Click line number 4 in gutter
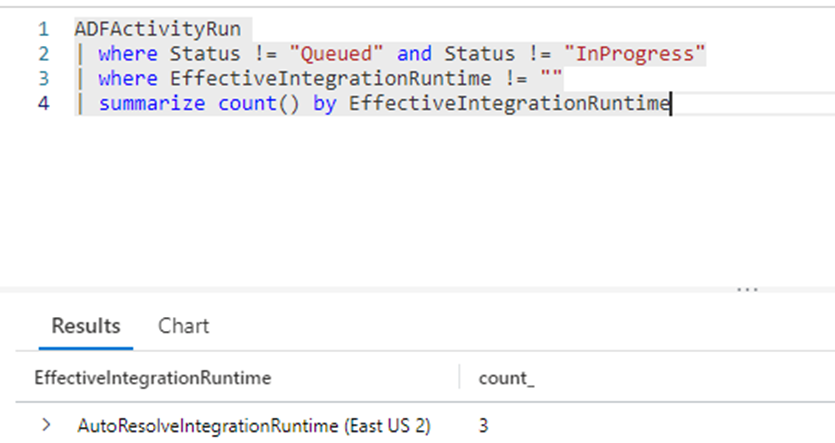Image resolution: width=835 pixels, height=443 pixels. [x=43, y=103]
